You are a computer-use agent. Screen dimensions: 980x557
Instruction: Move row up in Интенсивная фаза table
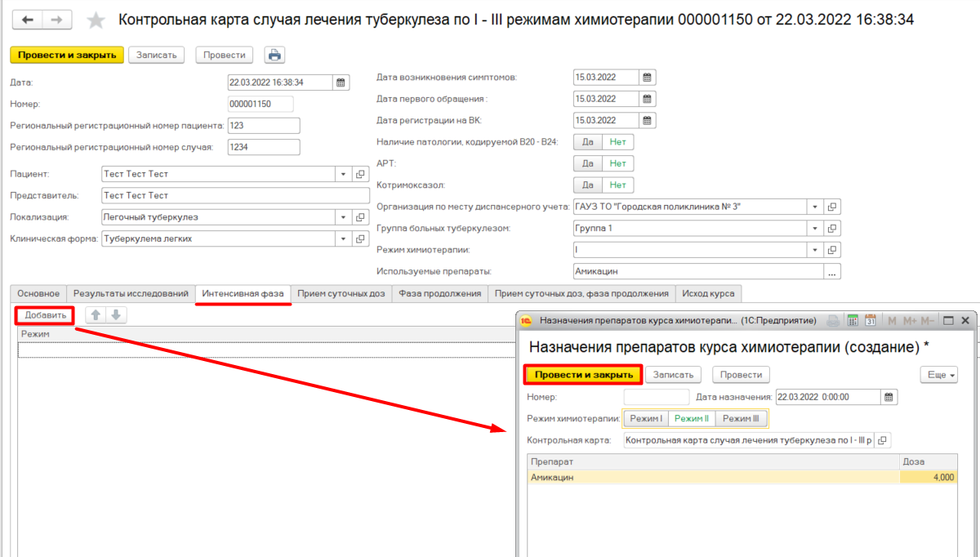pyautogui.click(x=96, y=315)
